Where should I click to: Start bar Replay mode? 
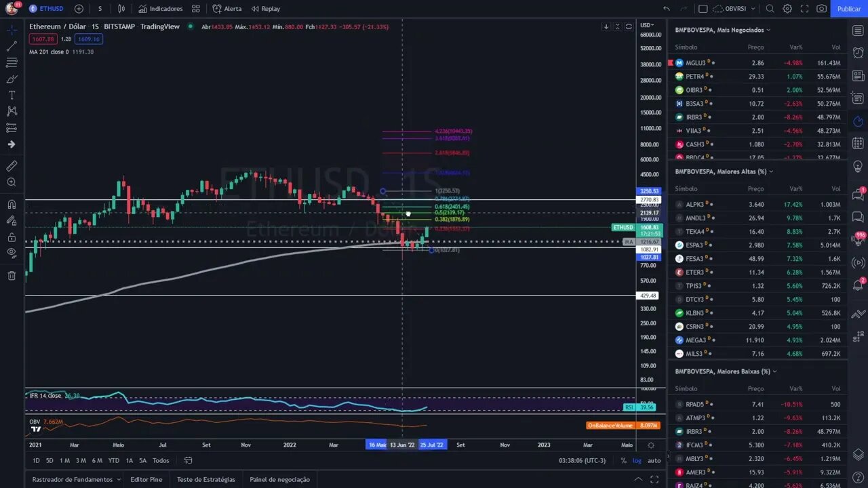pyautogui.click(x=266, y=9)
